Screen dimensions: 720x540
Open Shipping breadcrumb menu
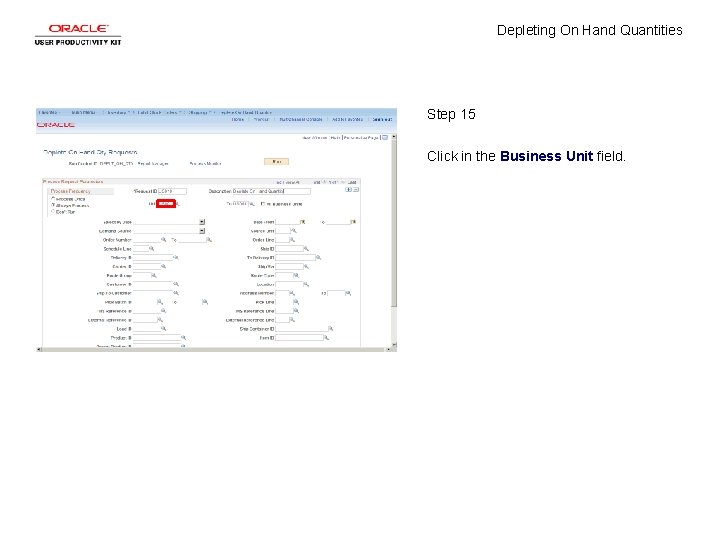pyautogui.click(x=198, y=112)
